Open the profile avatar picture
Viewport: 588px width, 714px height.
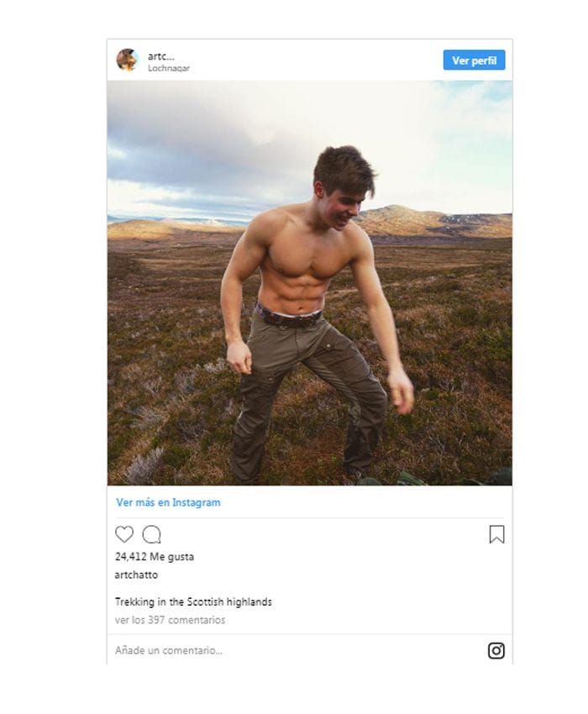coord(127,60)
